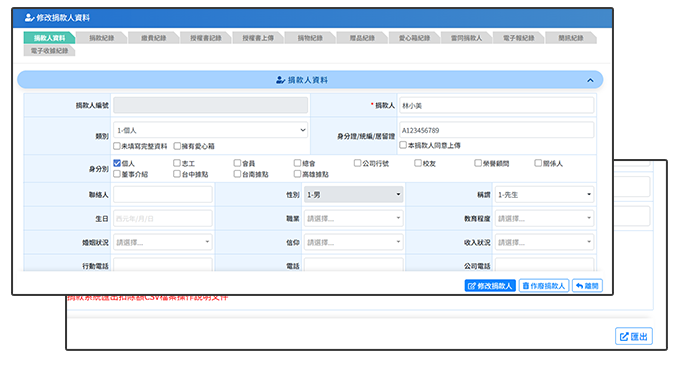
Task: Open the 授權書紀錄 tab
Action: point(205,38)
